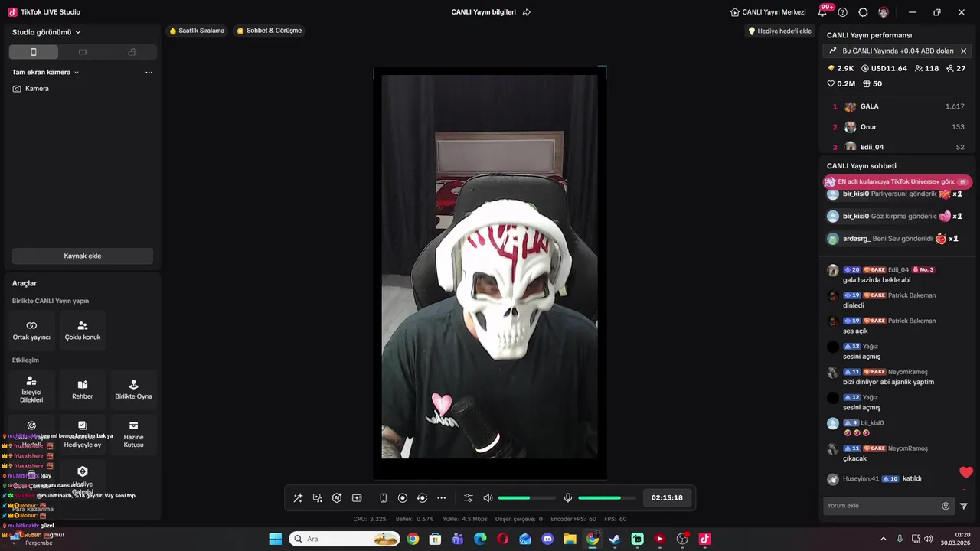Open the settings gear in title bar
Screen dimensions: 980x551
863,12
